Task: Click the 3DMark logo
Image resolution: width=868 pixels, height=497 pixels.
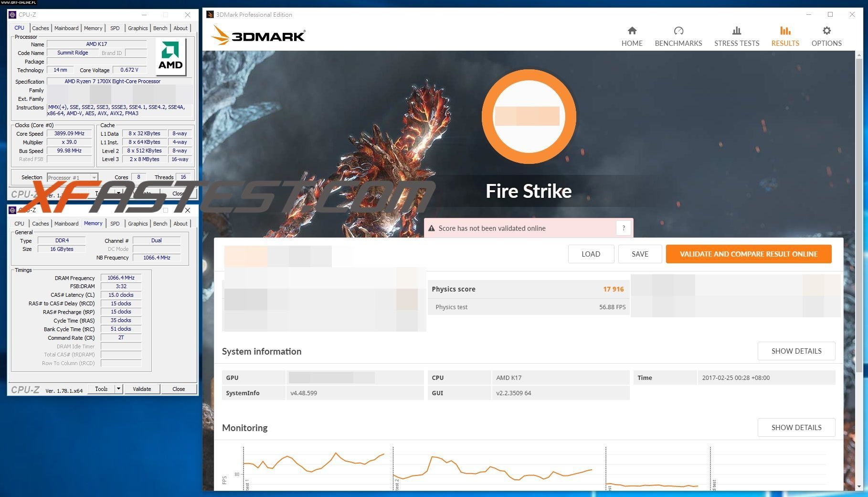Action: pos(258,36)
